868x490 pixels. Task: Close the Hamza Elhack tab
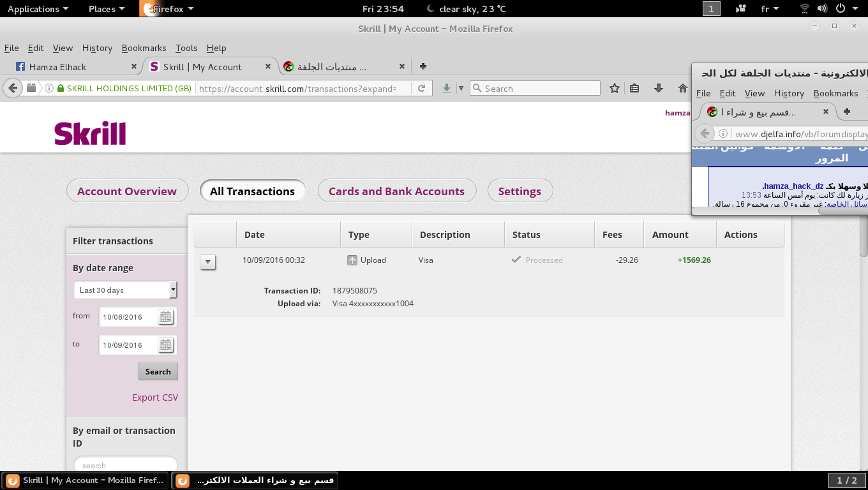coord(134,66)
